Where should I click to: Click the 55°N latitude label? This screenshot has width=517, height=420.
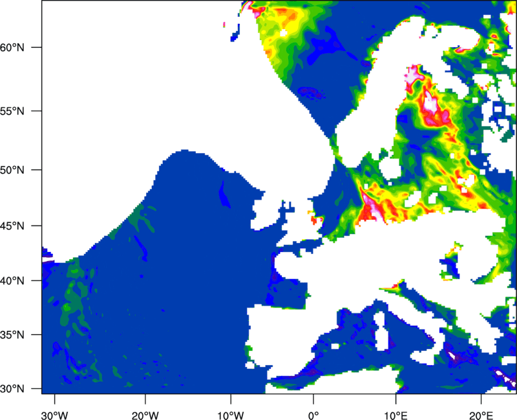pyautogui.click(x=12, y=110)
